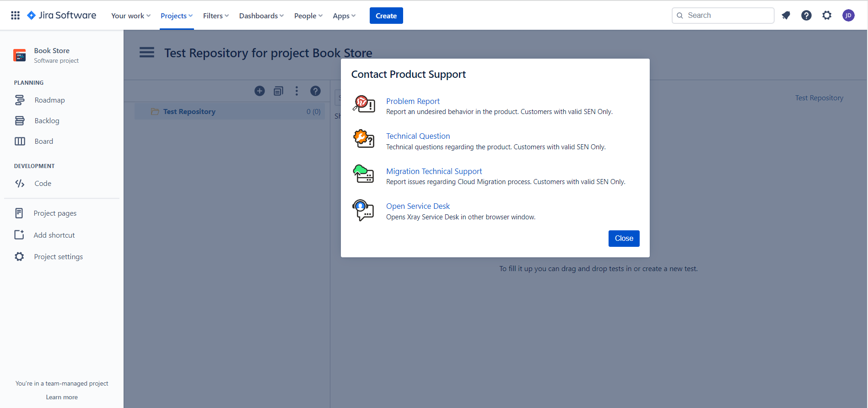
Task: Click the Jira Software logo
Action: click(x=62, y=16)
